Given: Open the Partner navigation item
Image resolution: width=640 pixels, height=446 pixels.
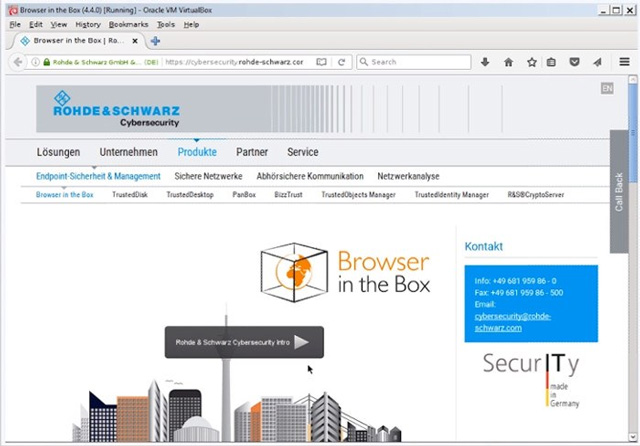Looking at the screenshot, I should [x=252, y=152].
